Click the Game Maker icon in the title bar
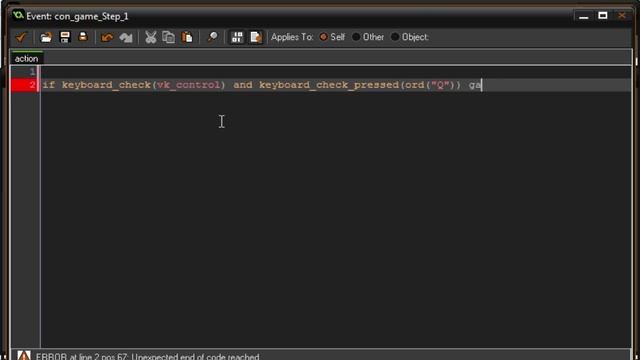 [18, 16]
